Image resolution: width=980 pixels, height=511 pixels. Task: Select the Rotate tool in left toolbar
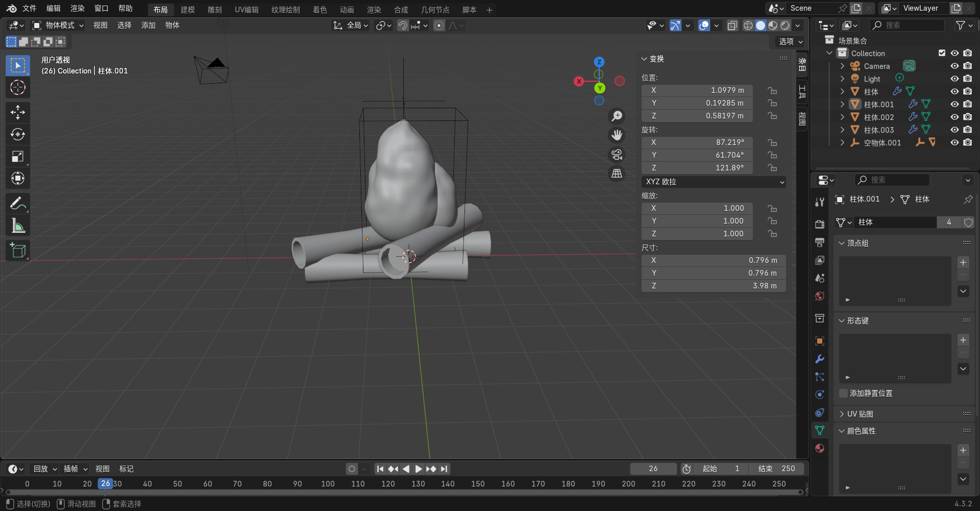click(18, 134)
